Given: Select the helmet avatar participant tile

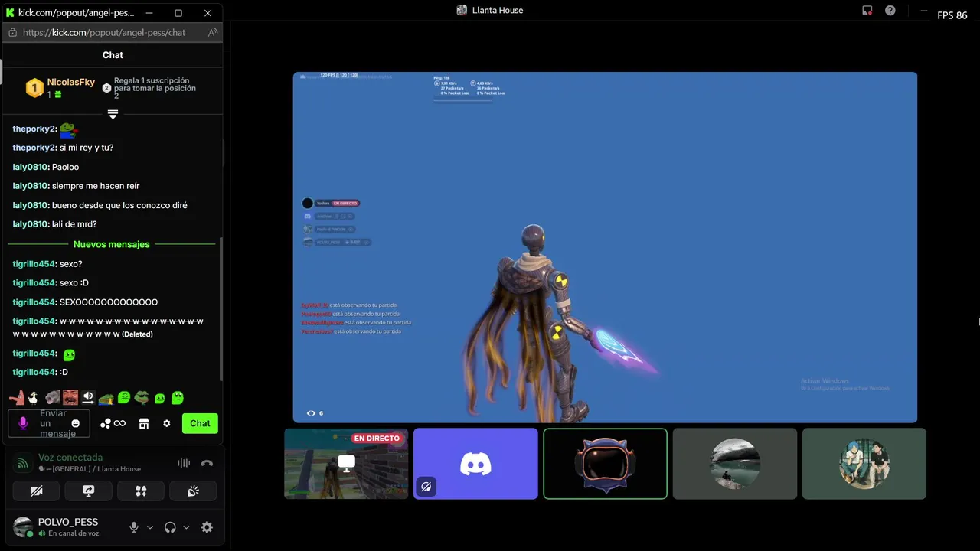Looking at the screenshot, I should (605, 464).
